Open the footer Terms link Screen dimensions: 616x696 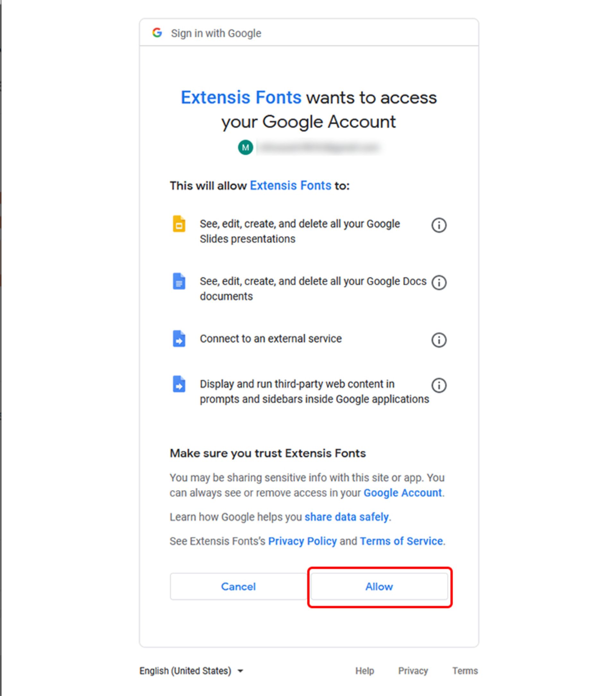pyautogui.click(x=465, y=671)
